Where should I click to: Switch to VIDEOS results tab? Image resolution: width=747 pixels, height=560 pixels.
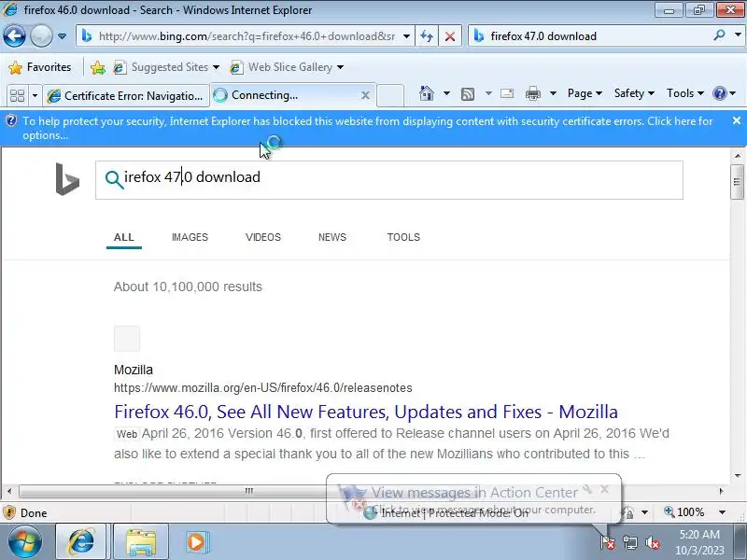click(x=263, y=237)
